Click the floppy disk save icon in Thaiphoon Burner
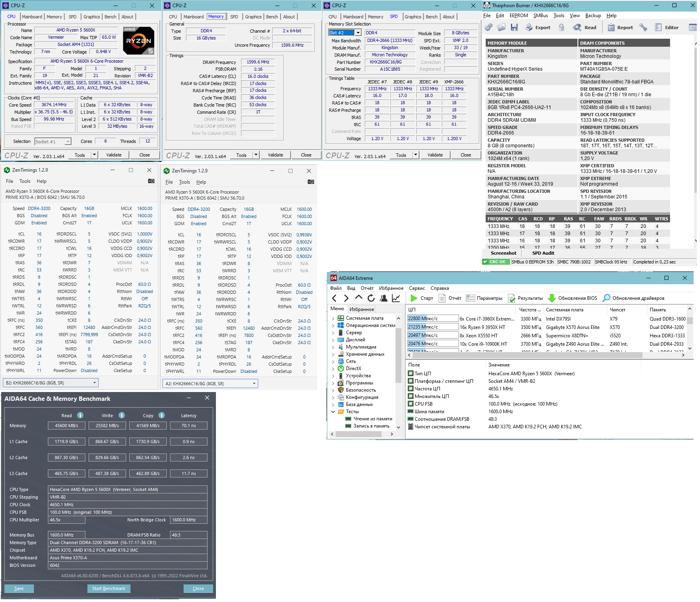 [514, 28]
